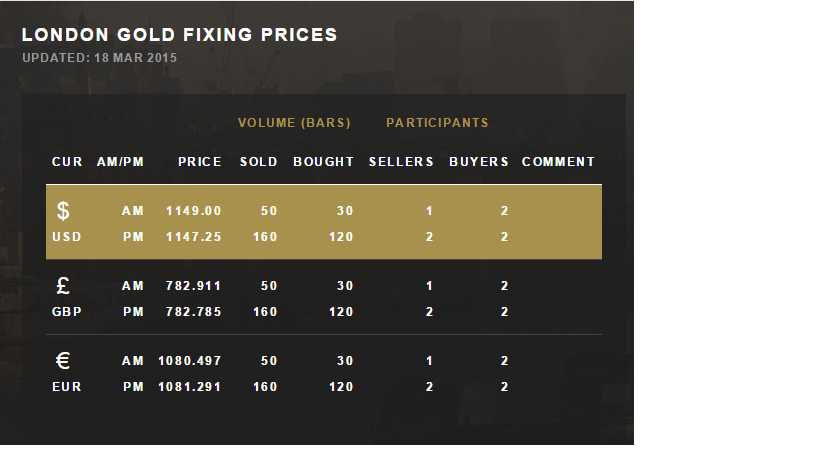Click the AM/PM column header
Screen dimensions: 819x460
click(121, 162)
